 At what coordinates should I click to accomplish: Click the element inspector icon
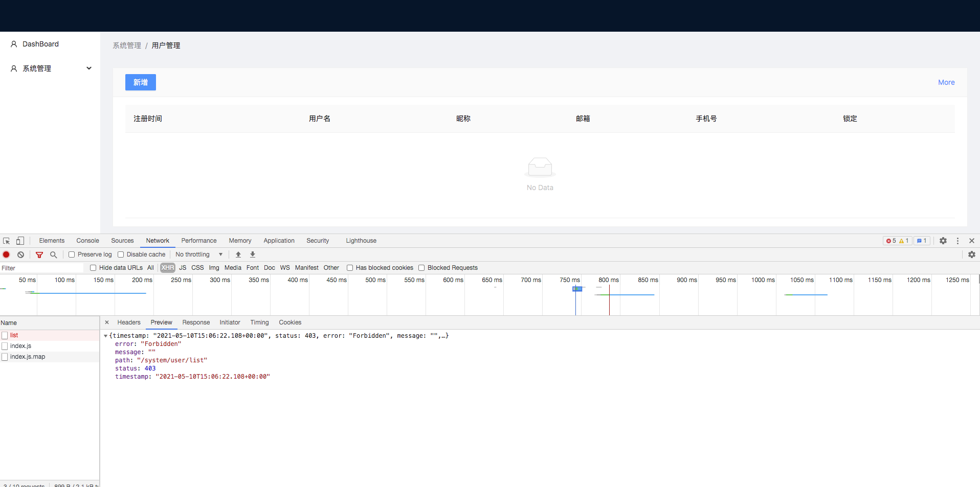[x=7, y=241]
